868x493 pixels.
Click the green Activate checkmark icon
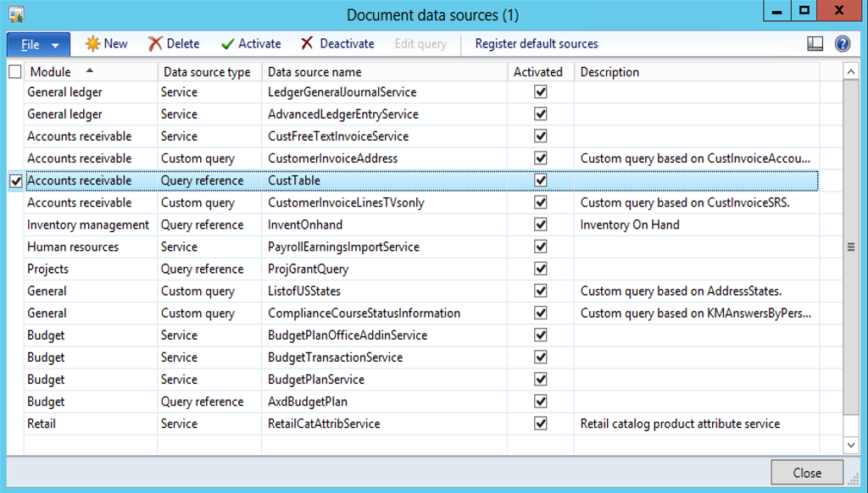[227, 44]
